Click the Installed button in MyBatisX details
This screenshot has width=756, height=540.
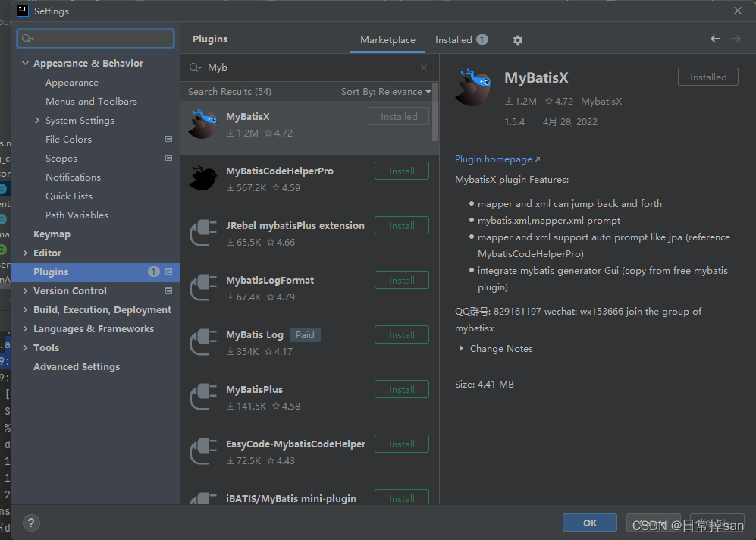tap(707, 77)
